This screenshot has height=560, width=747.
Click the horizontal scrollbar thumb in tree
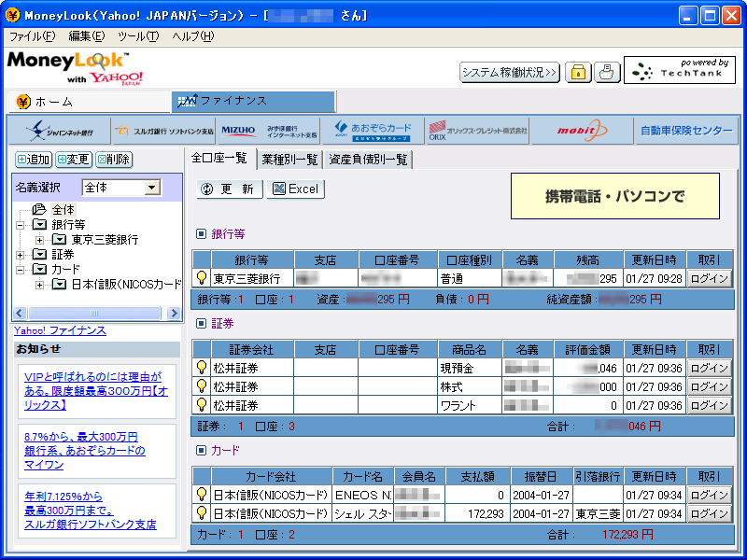94,313
